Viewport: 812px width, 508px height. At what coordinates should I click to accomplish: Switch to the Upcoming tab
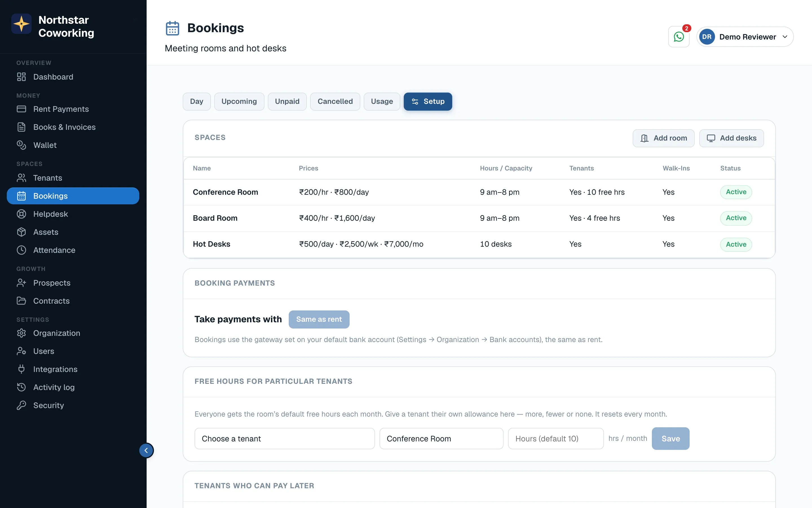[x=239, y=102]
